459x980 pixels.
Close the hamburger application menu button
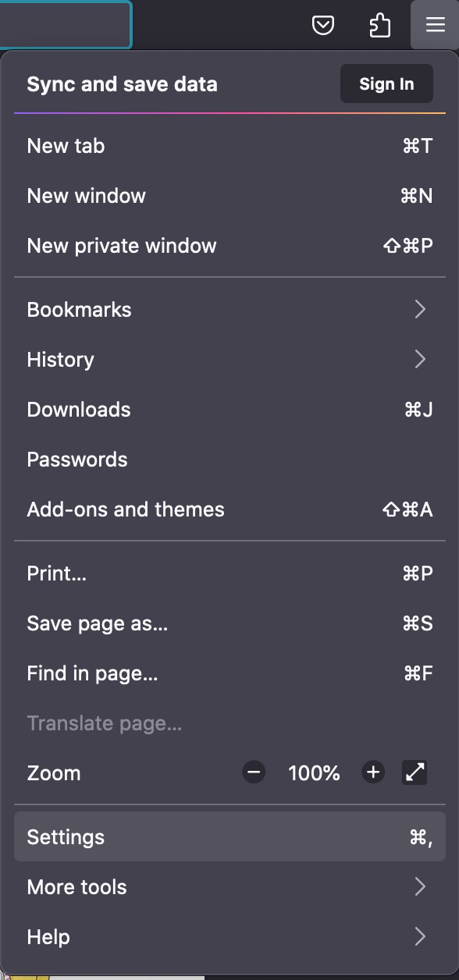coord(435,25)
